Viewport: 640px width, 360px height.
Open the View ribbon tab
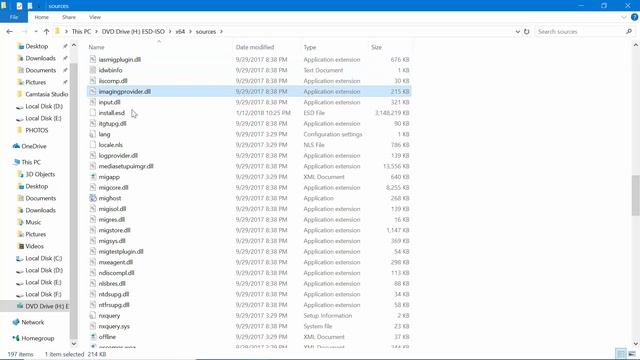click(95, 17)
